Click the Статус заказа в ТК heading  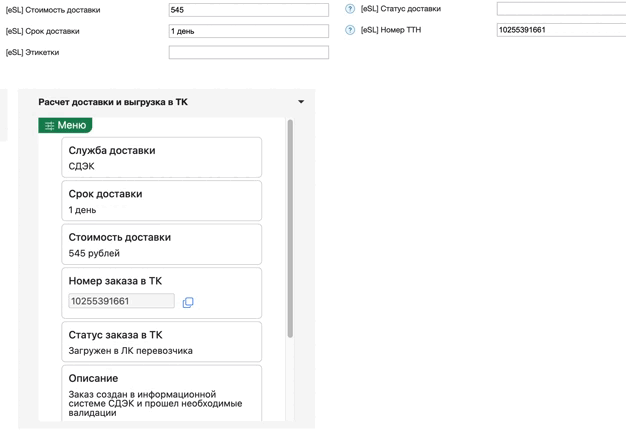point(115,335)
